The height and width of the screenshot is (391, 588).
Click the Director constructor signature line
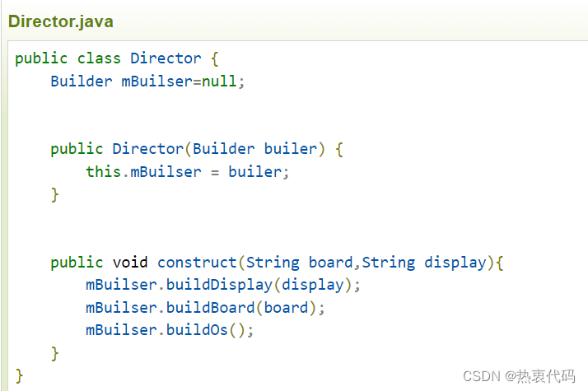(x=197, y=149)
